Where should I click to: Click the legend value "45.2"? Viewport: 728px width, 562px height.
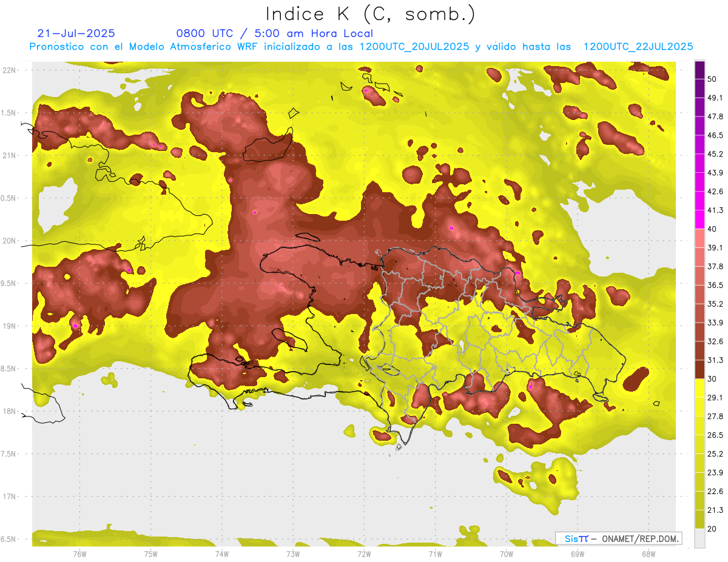click(716, 154)
